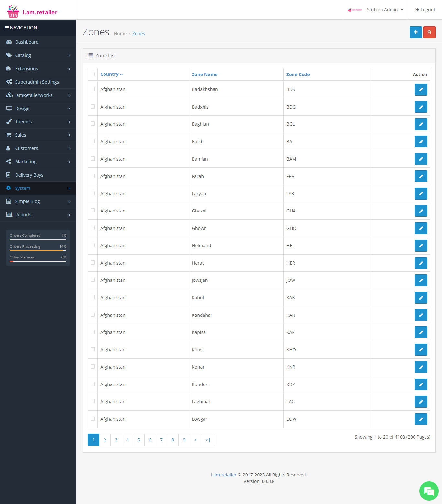The height and width of the screenshot is (504, 442).
Task: Select the System menu item
Action: coord(38,188)
